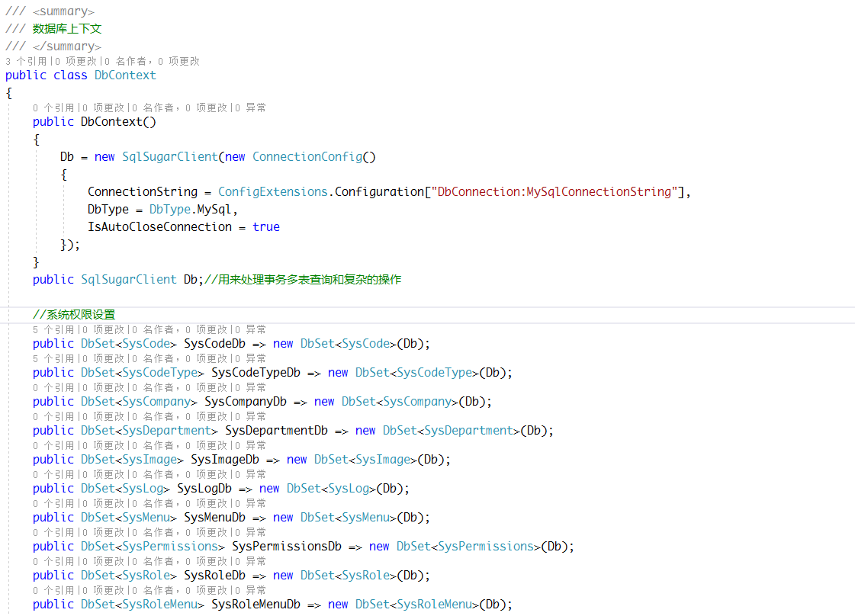Click the CodeLens above SysRoleMenuDb
The width and height of the screenshot is (855, 616).
pyautogui.click(x=149, y=590)
